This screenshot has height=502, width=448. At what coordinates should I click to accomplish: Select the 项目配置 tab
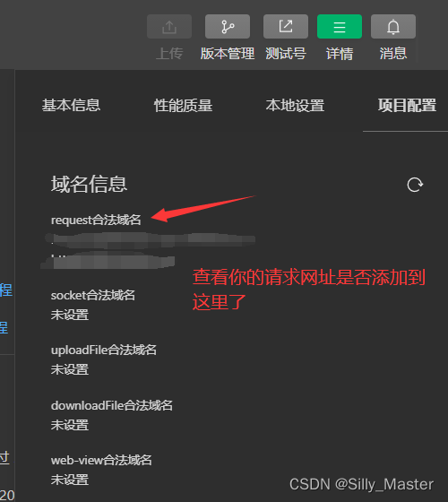pos(407,106)
